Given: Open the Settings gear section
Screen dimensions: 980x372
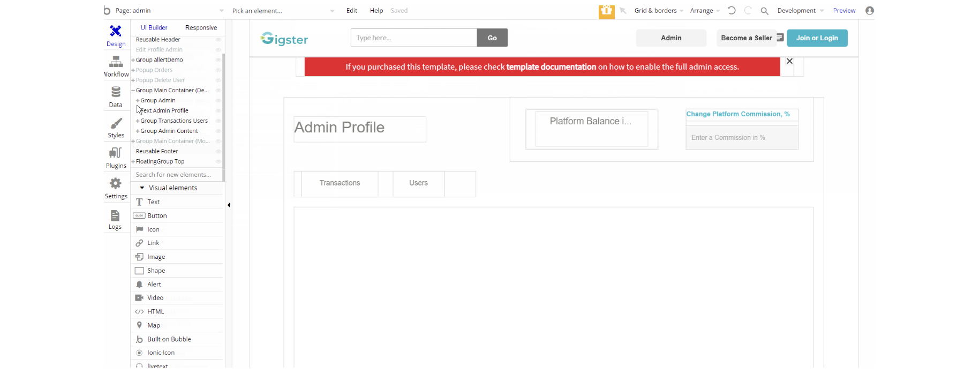Looking at the screenshot, I should click(x=116, y=189).
